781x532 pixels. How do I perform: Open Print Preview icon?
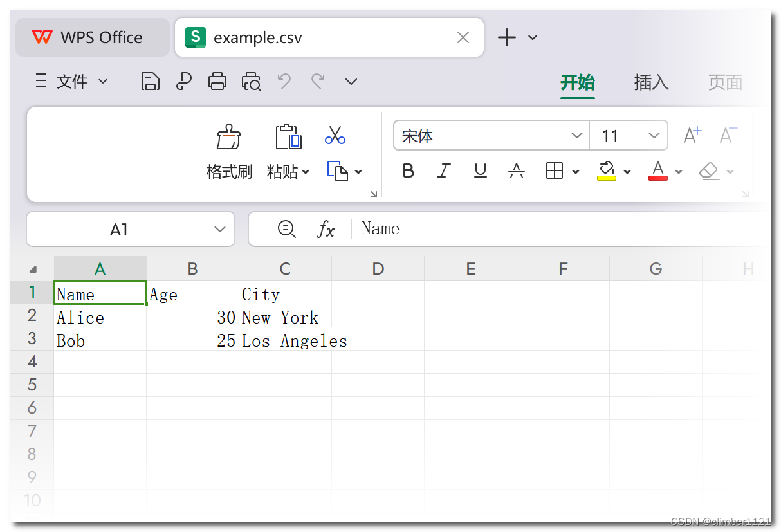pyautogui.click(x=251, y=82)
